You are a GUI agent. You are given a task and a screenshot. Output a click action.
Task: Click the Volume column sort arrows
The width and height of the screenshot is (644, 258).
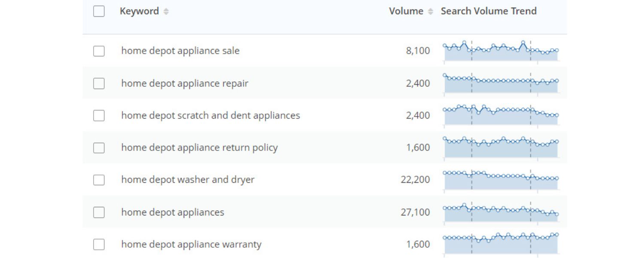431,11
